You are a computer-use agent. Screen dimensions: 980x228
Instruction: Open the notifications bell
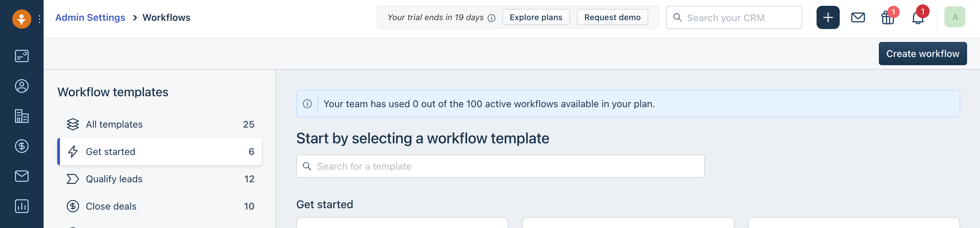(918, 17)
